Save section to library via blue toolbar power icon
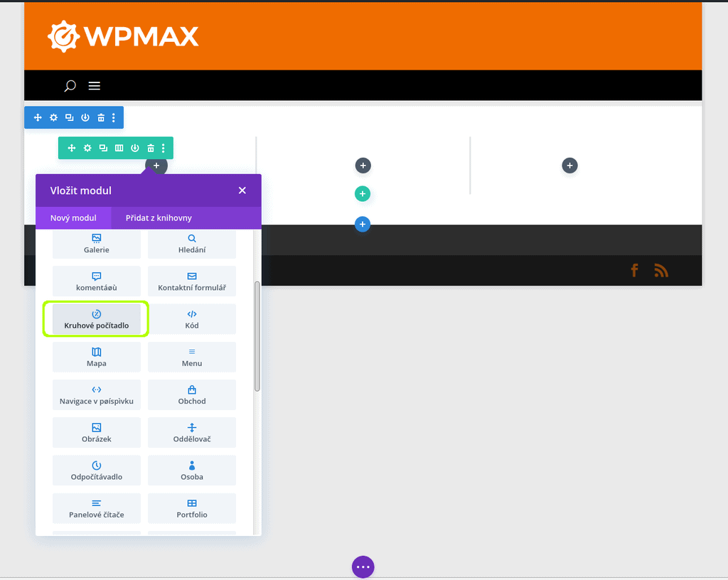728x580 pixels. pyautogui.click(x=85, y=117)
